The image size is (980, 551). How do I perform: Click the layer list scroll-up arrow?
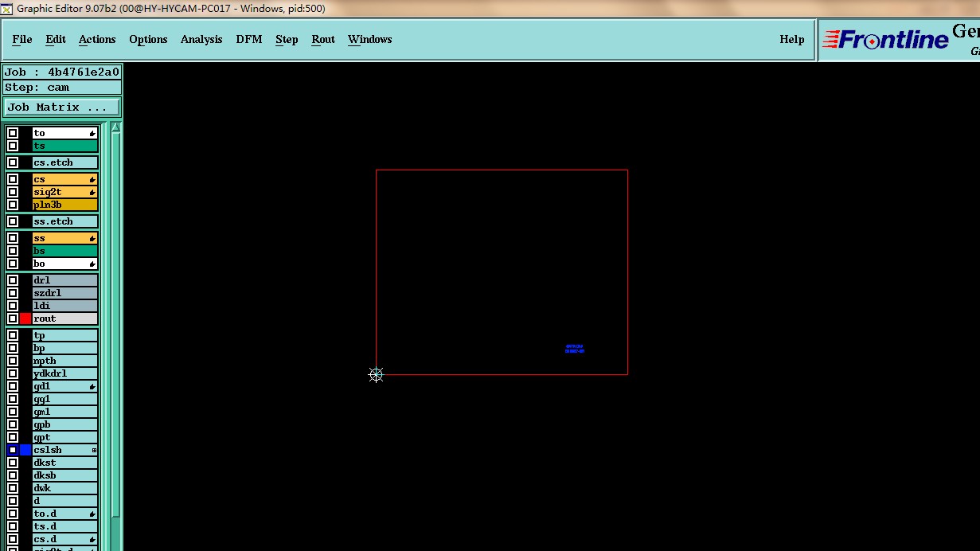tap(115, 127)
